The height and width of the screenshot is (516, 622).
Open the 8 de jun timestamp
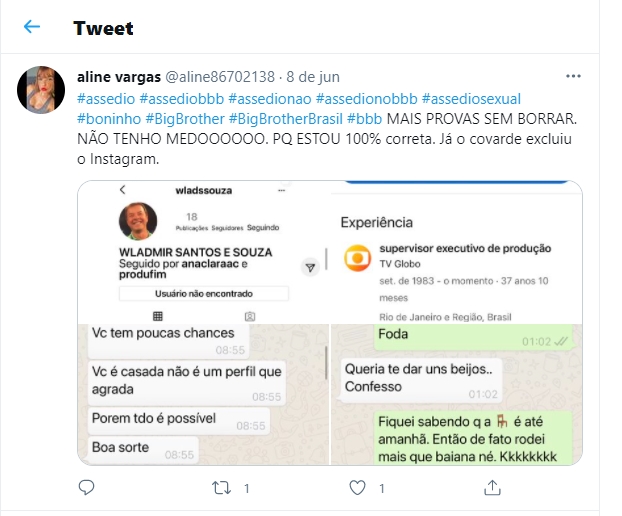coord(313,77)
